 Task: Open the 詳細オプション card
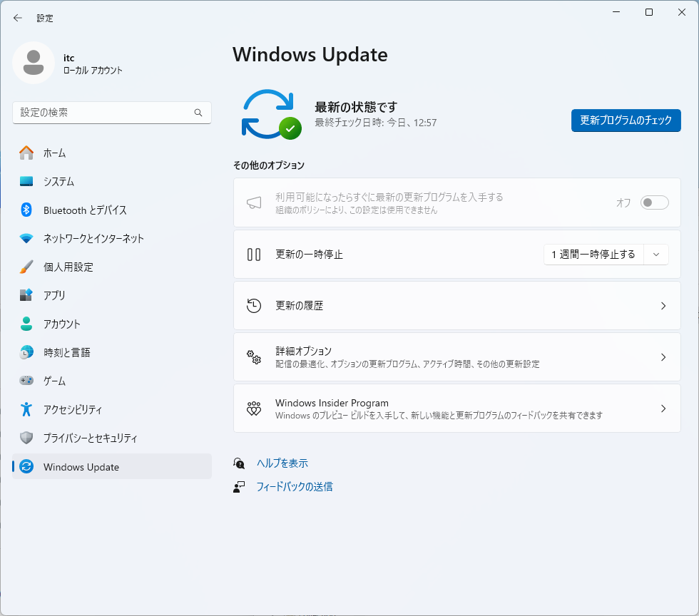point(457,357)
